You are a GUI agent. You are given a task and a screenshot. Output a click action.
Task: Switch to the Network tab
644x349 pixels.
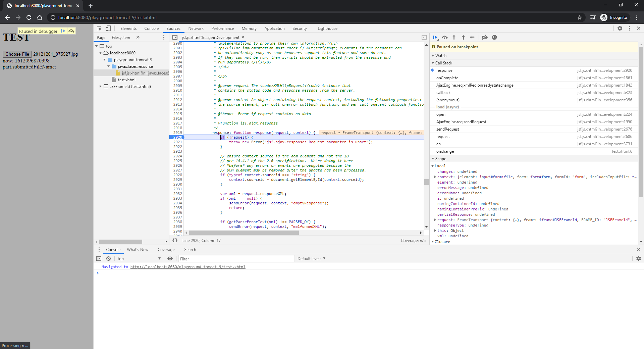[196, 28]
